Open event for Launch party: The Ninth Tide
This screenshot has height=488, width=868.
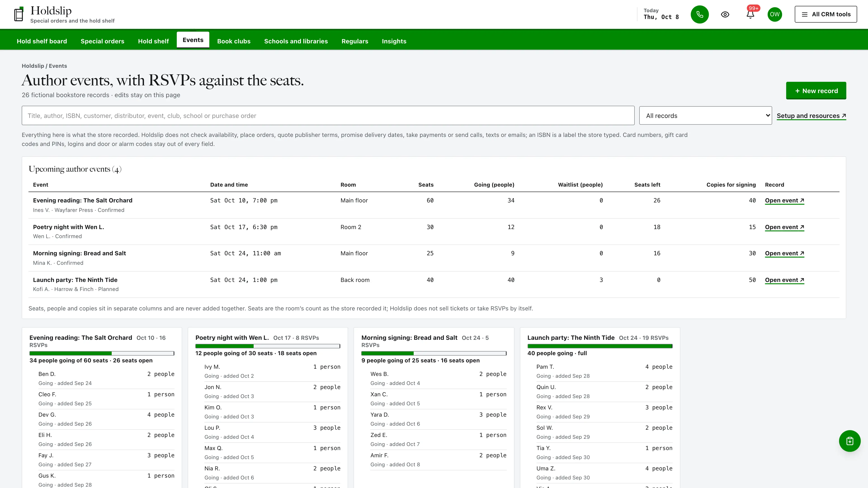[784, 280]
